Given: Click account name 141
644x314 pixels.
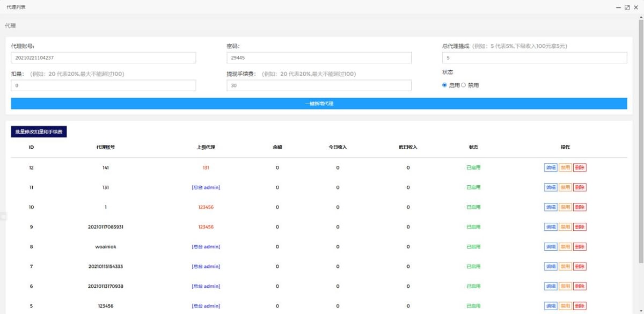Looking at the screenshot, I should [x=106, y=167].
